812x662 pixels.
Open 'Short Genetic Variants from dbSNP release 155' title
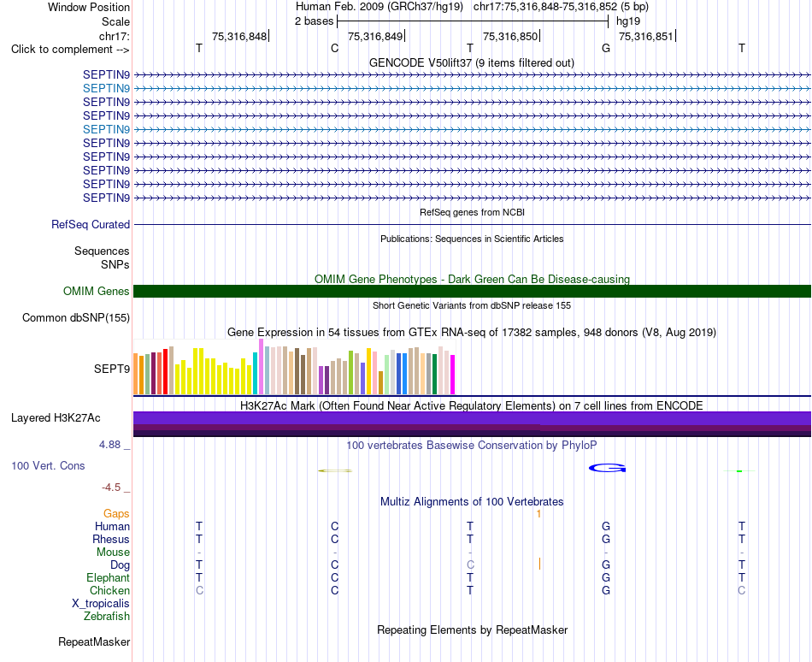click(x=471, y=305)
